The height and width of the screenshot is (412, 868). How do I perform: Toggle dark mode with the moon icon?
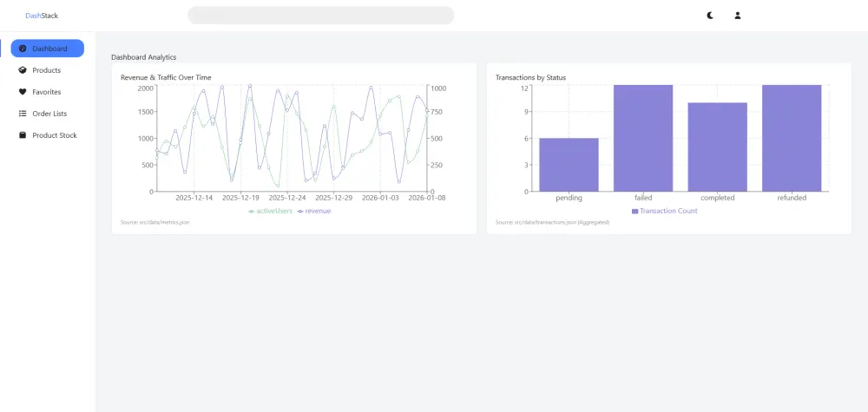710,16
